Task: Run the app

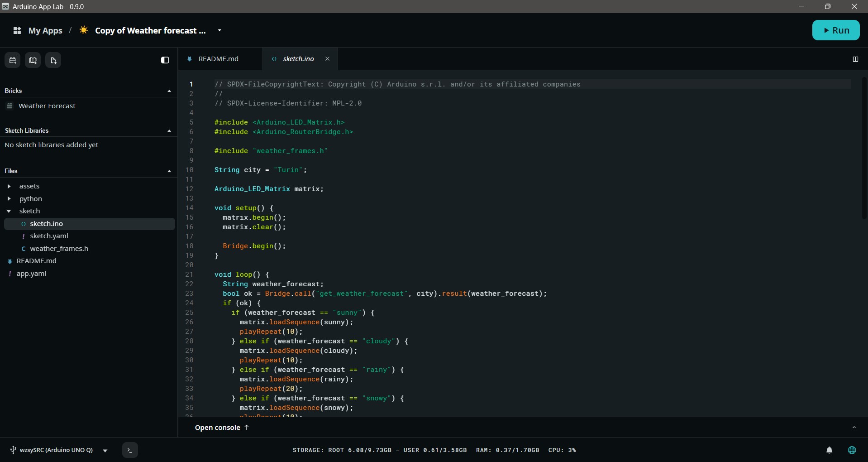Action: (x=836, y=30)
